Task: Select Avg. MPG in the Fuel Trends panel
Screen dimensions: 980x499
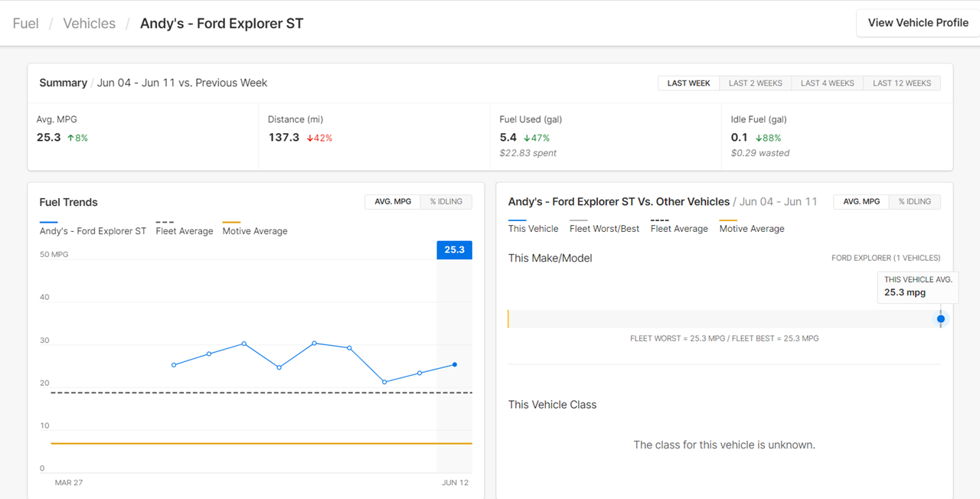Action: pyautogui.click(x=393, y=202)
